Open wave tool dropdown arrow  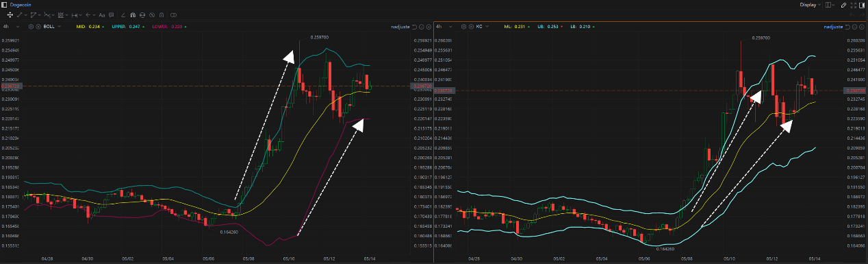[x=53, y=15]
